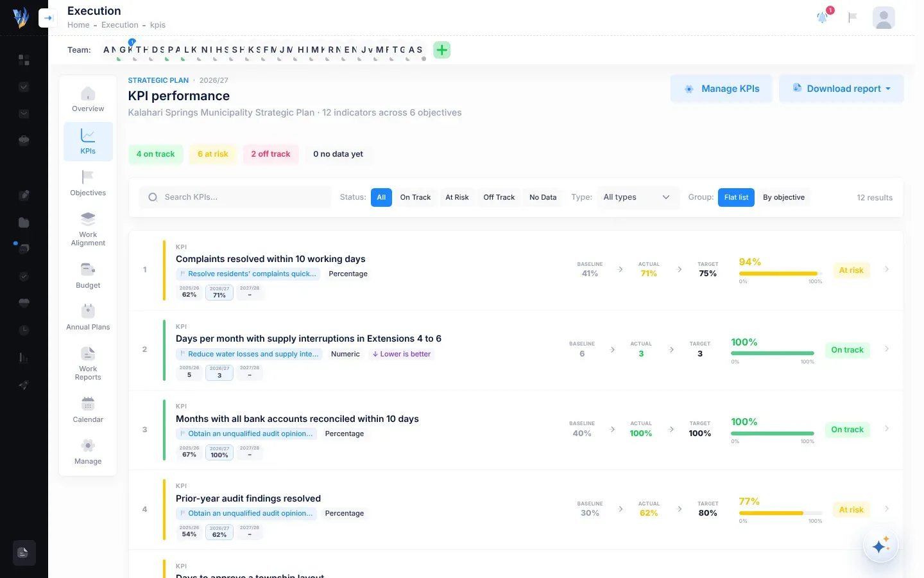Viewport: 924px width, 578px height.
Task: Open the tasks checkmark icon in dark sidebar
Action: (24, 87)
